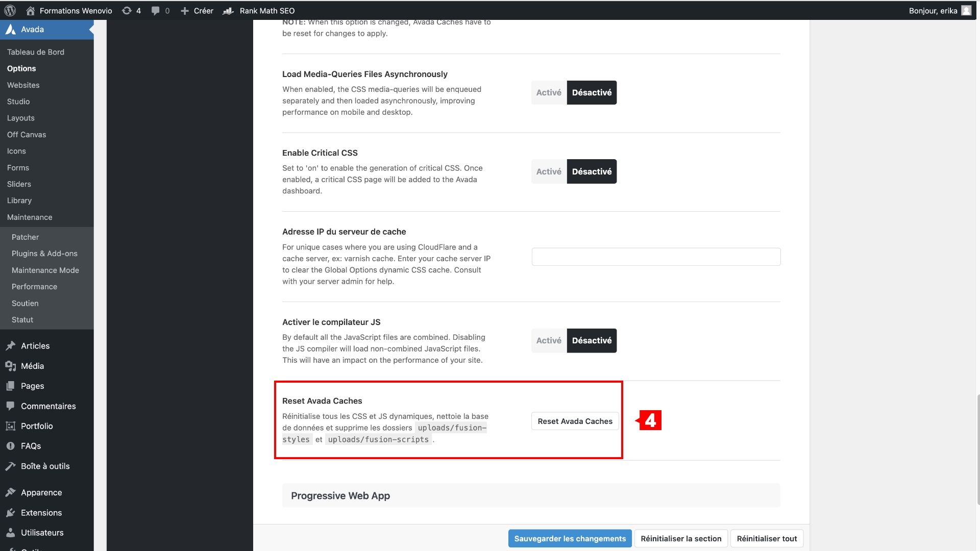Open the WordPress logo menu
The width and height of the screenshot is (980, 551).
10,11
